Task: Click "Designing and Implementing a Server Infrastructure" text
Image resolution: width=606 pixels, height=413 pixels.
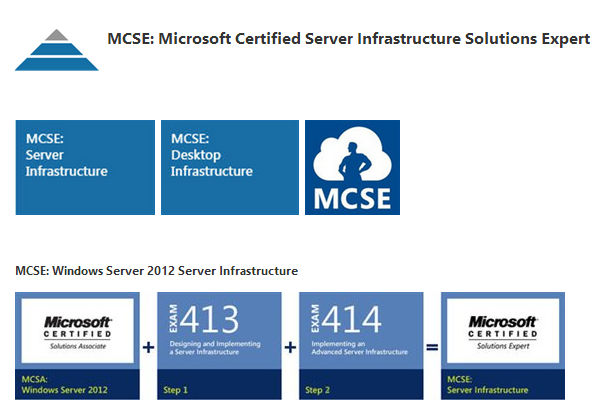Action: tap(215, 348)
